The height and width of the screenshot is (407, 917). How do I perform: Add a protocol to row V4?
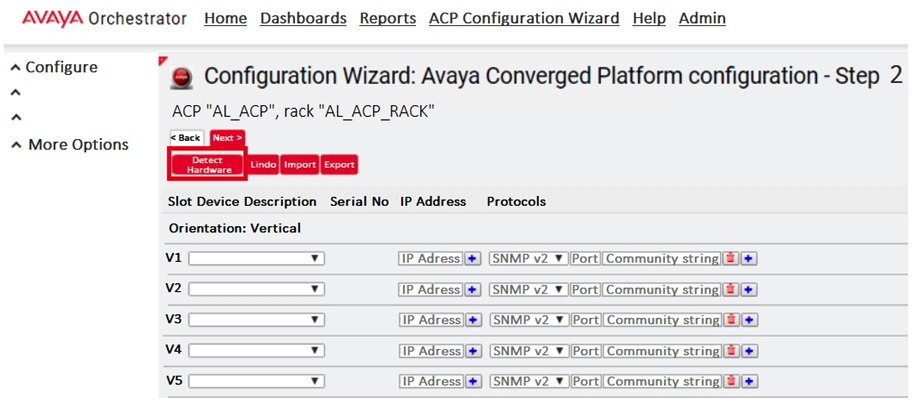[x=749, y=351]
